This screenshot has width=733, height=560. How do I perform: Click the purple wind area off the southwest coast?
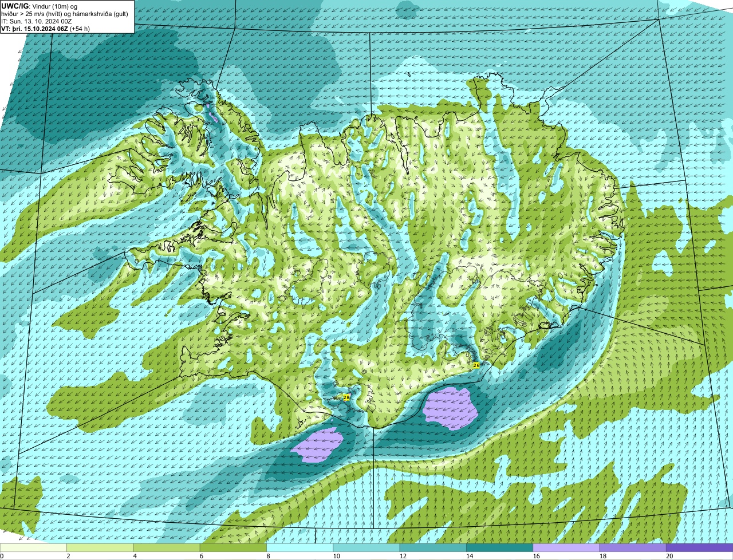318,444
